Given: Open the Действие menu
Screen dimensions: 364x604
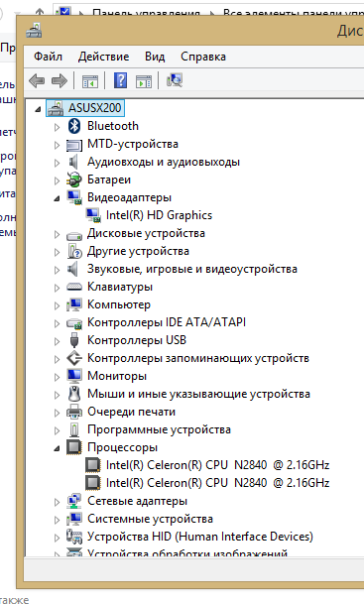Looking at the screenshot, I should [103, 57].
